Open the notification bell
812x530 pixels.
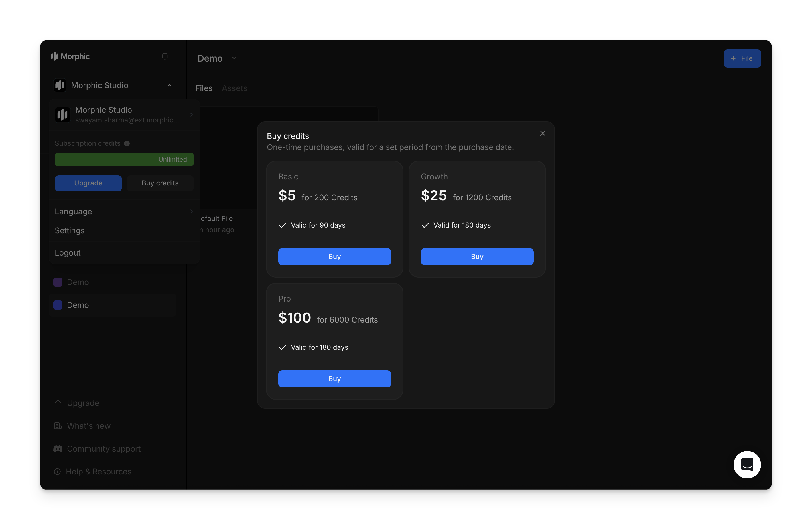[165, 56]
